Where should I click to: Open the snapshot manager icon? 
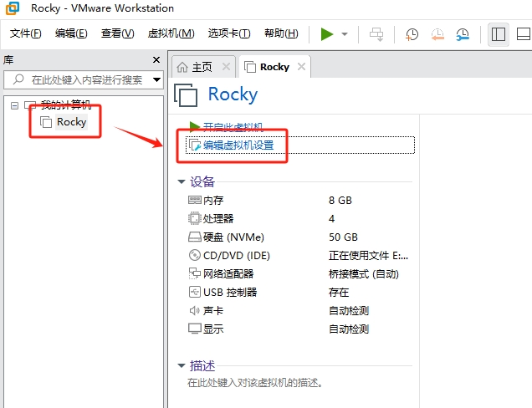click(463, 34)
